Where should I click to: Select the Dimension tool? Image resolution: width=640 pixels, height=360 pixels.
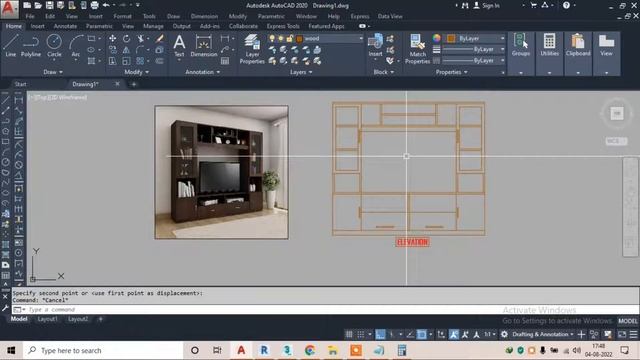click(204, 45)
